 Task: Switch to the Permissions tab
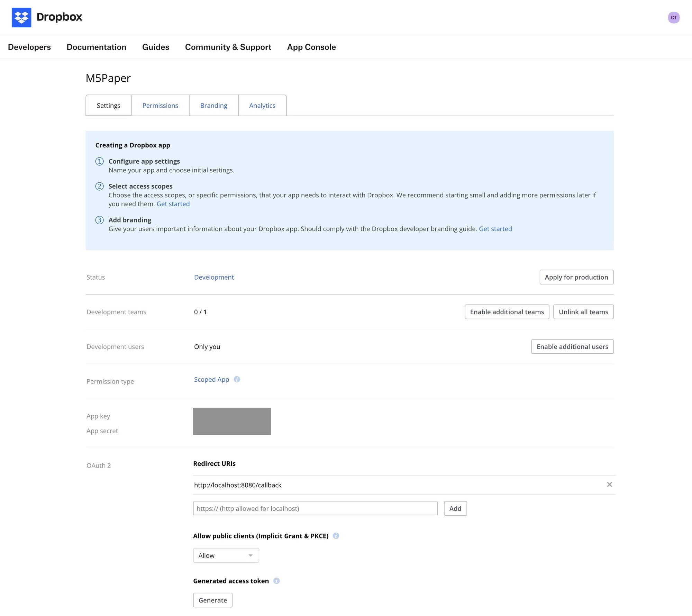(x=160, y=105)
